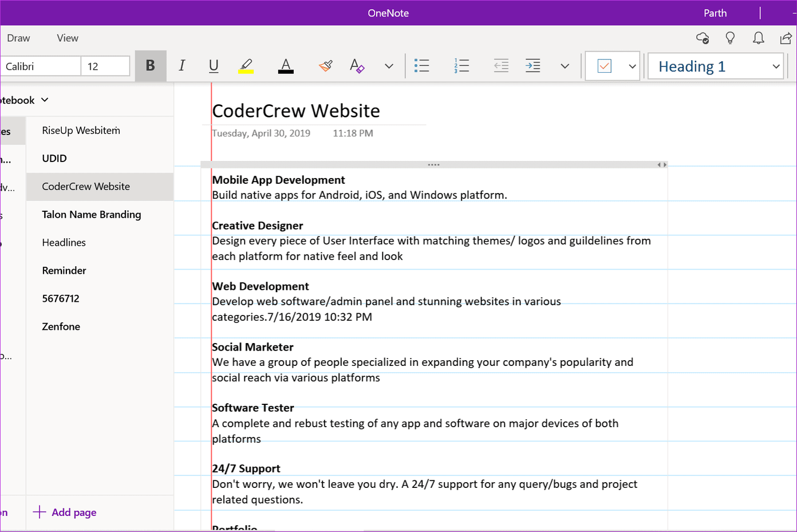Click the Add page button
Image resolution: width=797 pixels, height=532 pixels.
coord(65,513)
